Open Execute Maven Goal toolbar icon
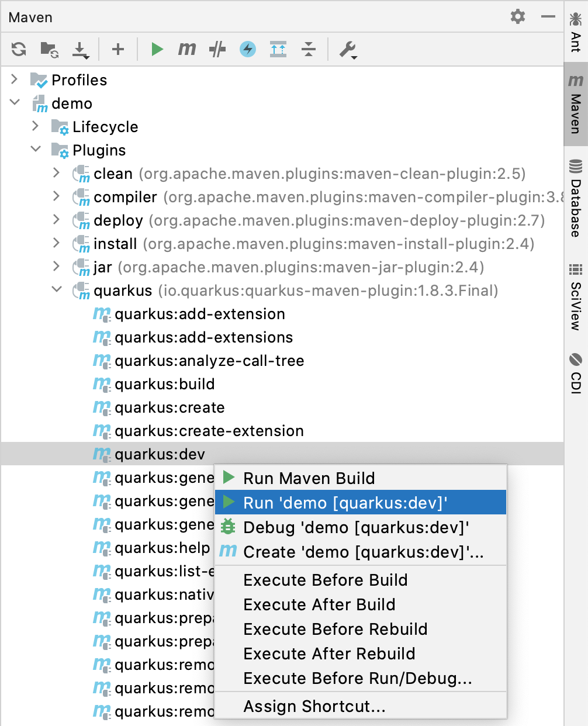Image resolution: width=588 pixels, height=726 pixels. (x=187, y=49)
